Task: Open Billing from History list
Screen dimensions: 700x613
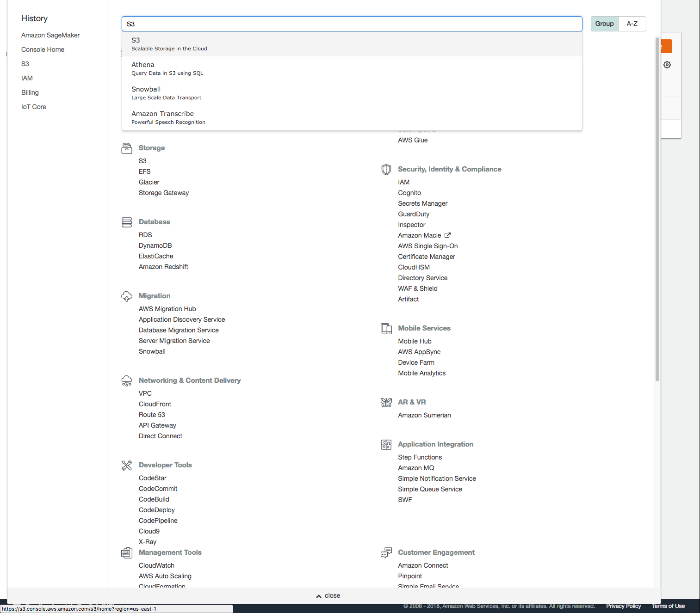Action: tap(30, 92)
